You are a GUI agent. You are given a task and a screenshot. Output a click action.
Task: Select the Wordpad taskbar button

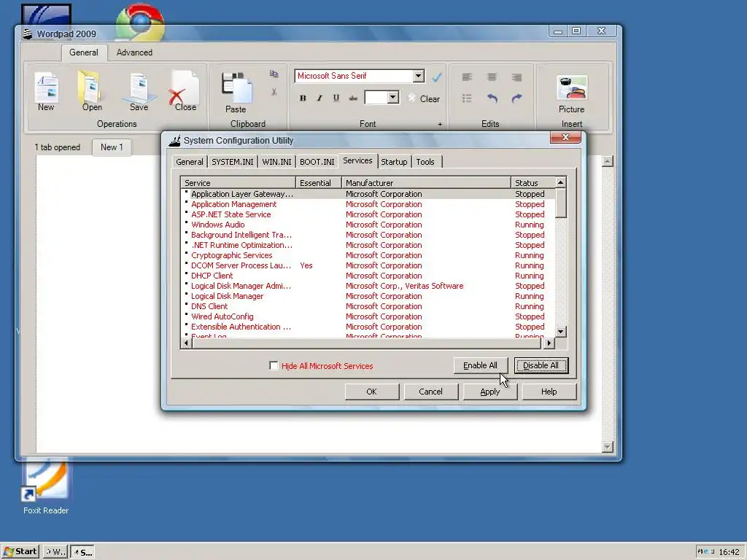(55, 552)
